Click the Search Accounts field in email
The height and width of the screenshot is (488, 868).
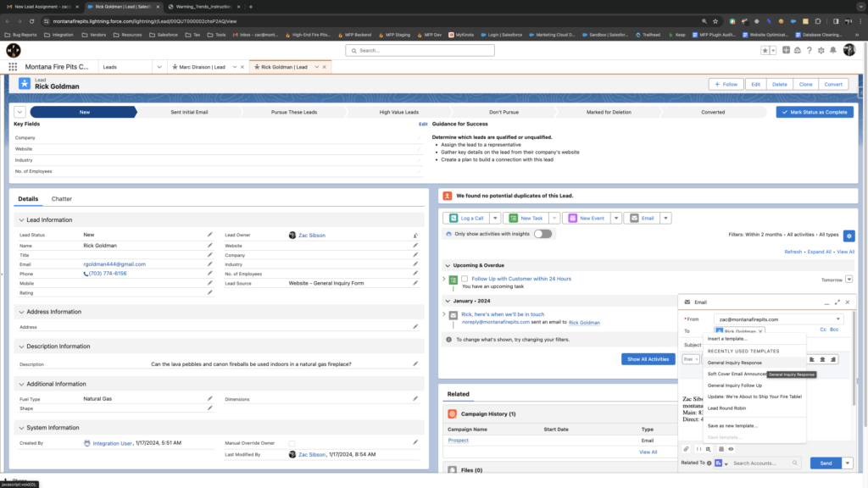point(765,463)
